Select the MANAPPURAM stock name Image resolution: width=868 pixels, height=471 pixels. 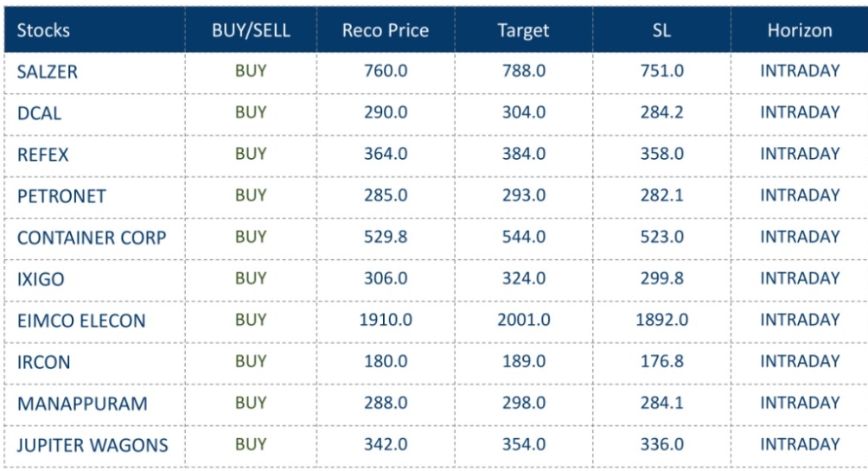pos(71,404)
